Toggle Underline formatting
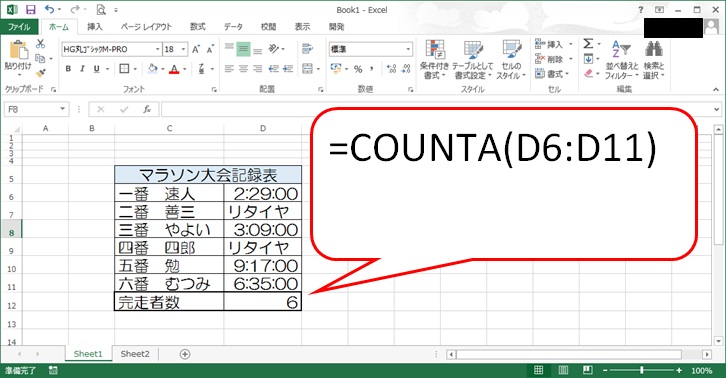Screen dimensions: 726x378 (96, 69)
